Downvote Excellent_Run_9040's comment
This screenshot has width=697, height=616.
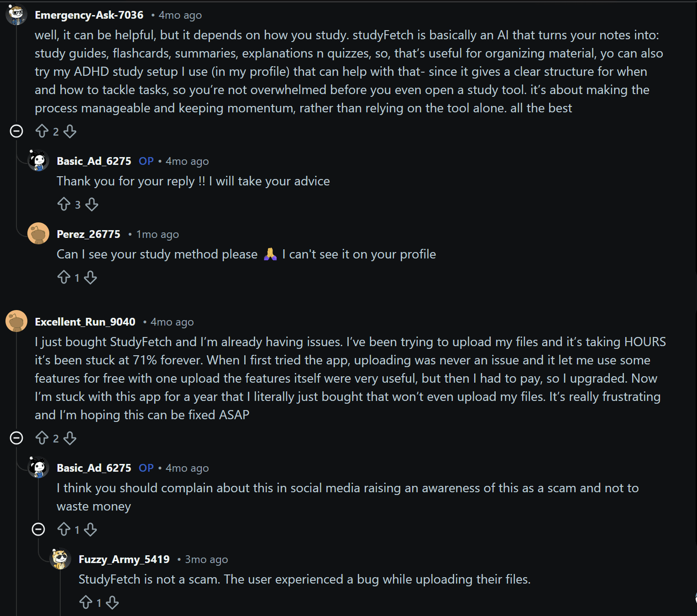(70, 438)
